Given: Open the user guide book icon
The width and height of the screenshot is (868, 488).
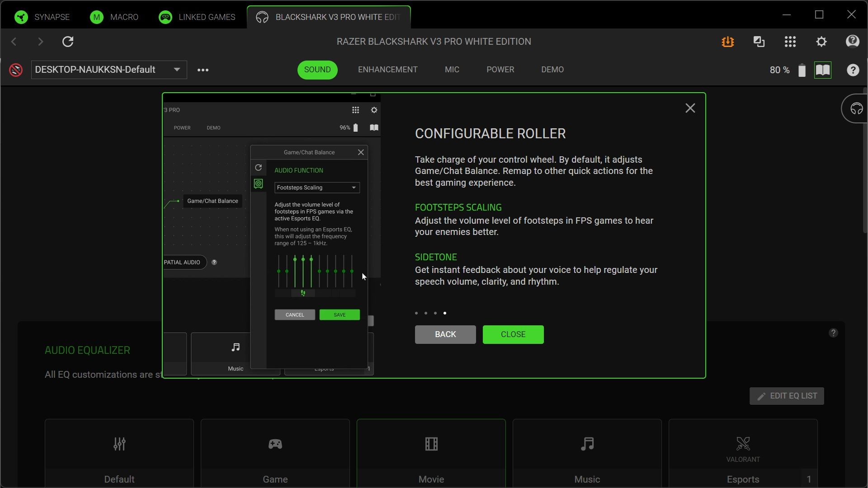Looking at the screenshot, I should point(823,70).
